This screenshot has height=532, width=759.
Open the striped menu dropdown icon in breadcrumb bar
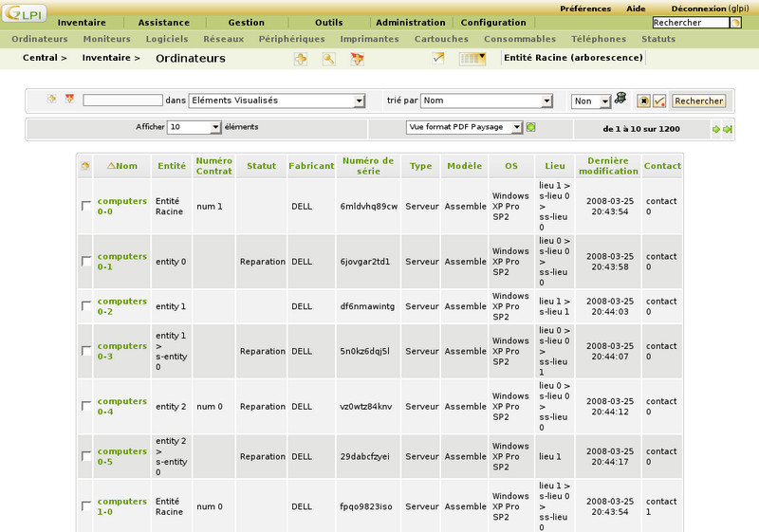(472, 59)
